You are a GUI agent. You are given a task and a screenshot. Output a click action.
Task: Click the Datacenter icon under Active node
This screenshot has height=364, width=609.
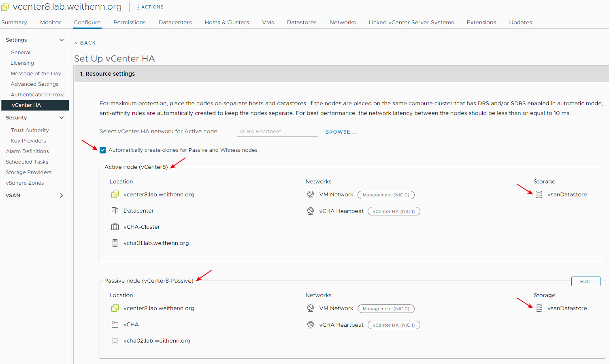[x=115, y=211]
